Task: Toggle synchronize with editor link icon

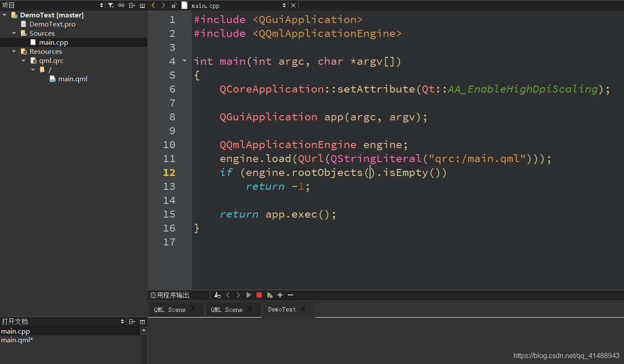Action: (121, 5)
